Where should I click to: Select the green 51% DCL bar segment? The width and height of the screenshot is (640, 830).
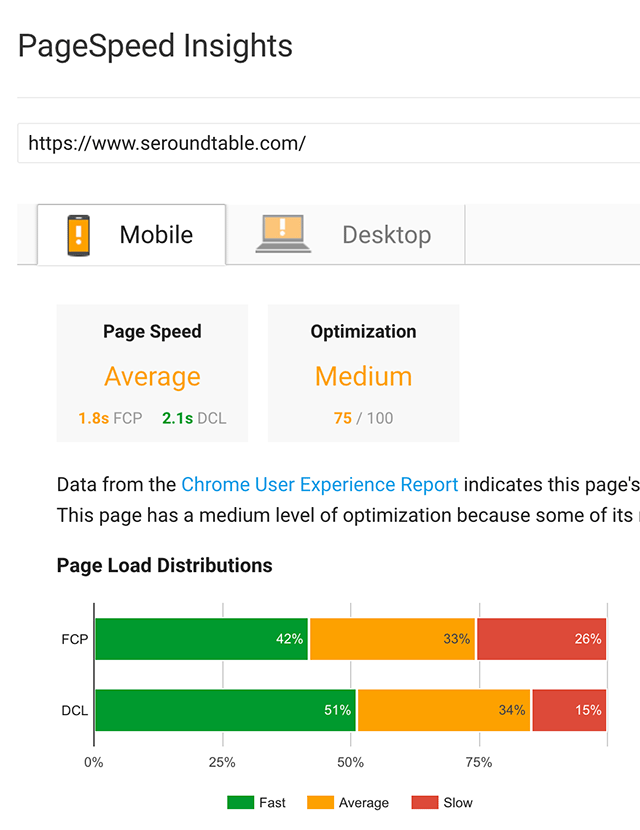pyautogui.click(x=225, y=710)
